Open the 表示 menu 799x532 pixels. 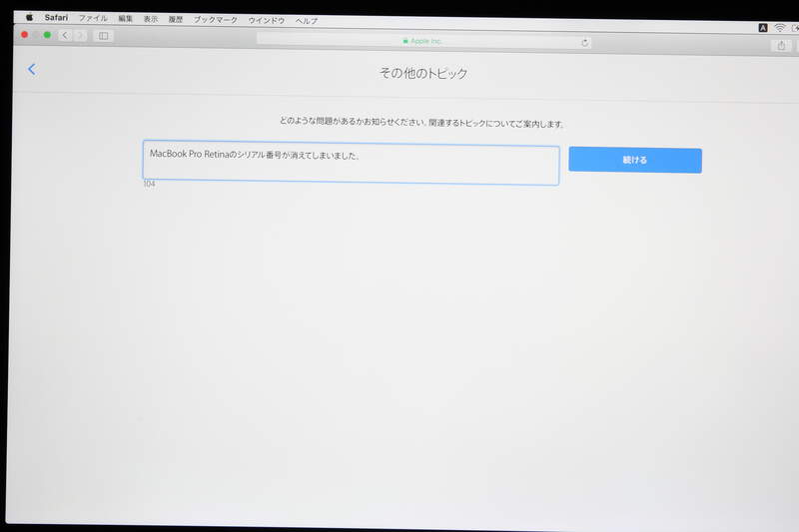[x=150, y=19]
